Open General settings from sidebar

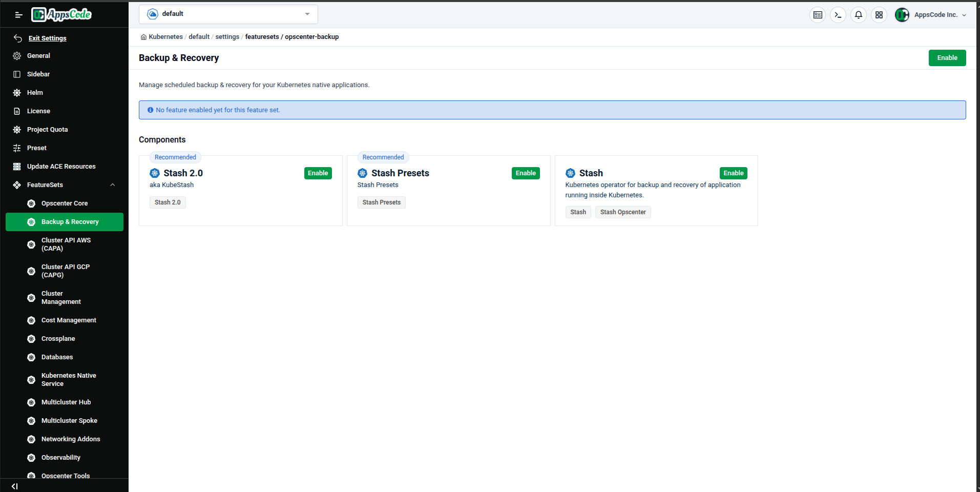(x=38, y=55)
